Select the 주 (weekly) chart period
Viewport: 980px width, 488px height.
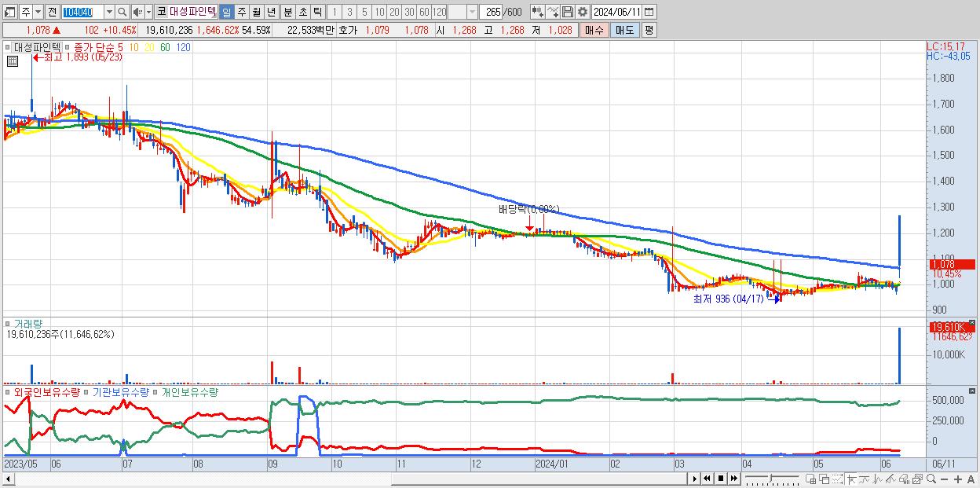click(x=241, y=12)
